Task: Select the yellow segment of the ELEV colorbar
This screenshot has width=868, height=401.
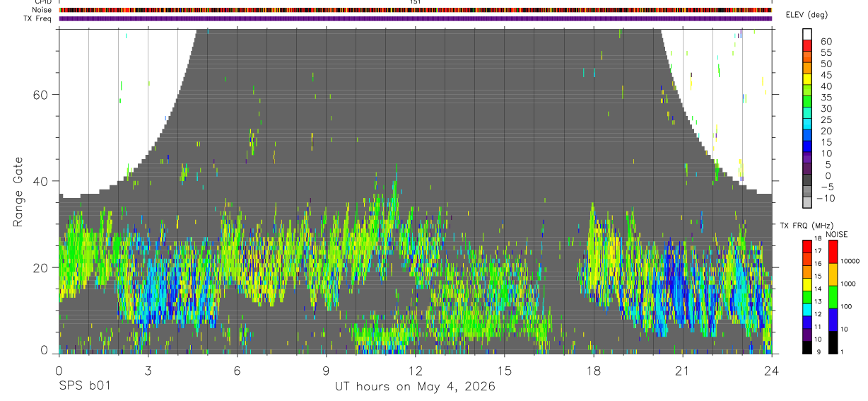Action: pyautogui.click(x=807, y=79)
